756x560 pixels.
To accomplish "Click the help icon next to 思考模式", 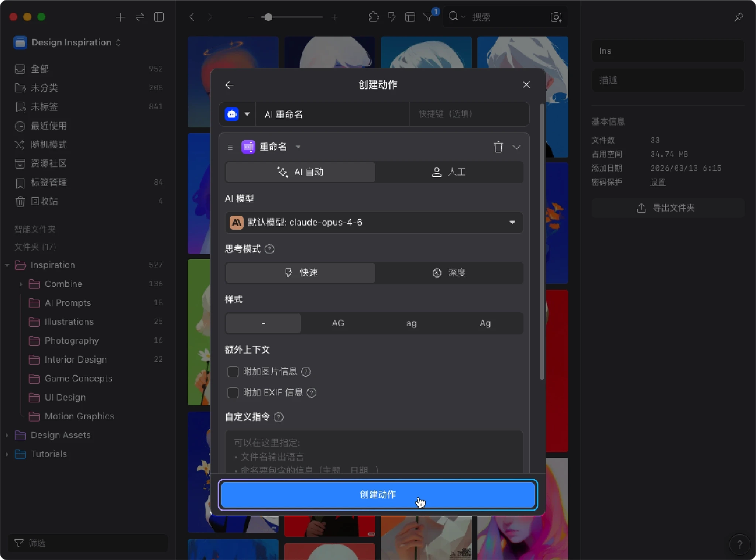I will tap(269, 249).
